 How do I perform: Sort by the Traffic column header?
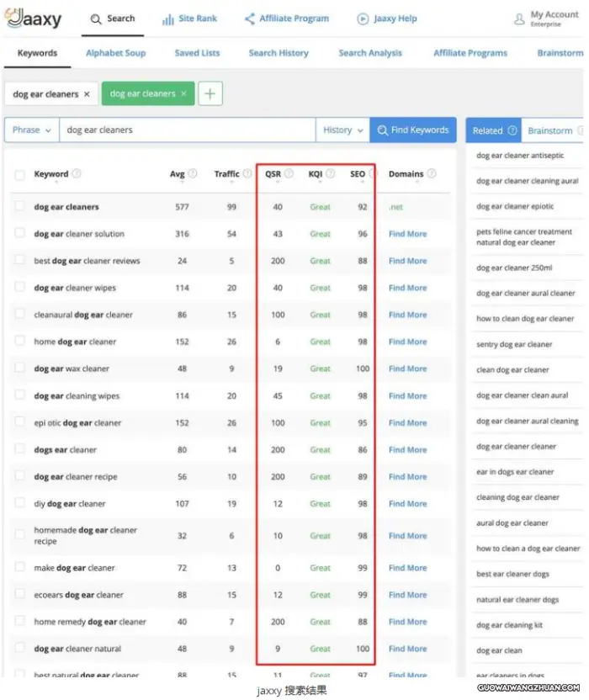[226, 174]
